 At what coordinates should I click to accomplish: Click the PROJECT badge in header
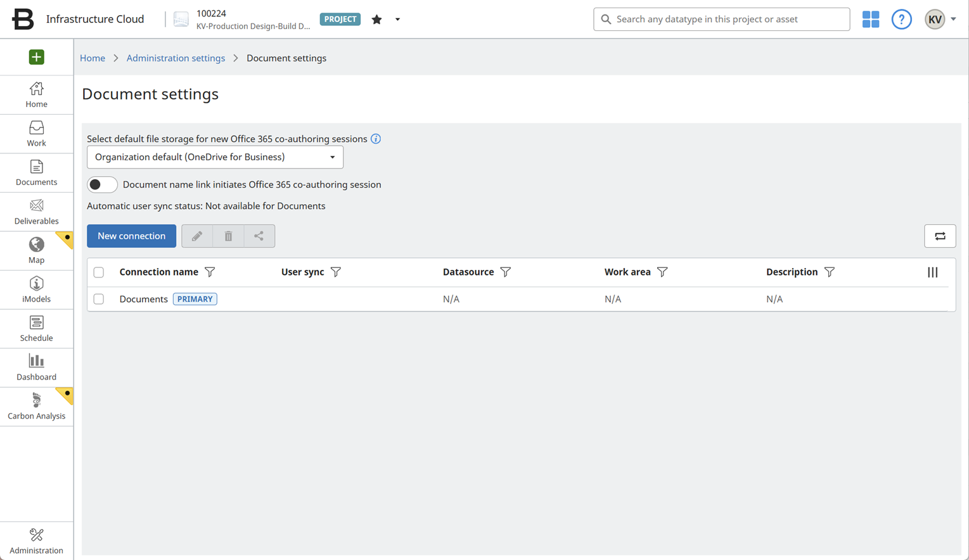[x=340, y=19]
